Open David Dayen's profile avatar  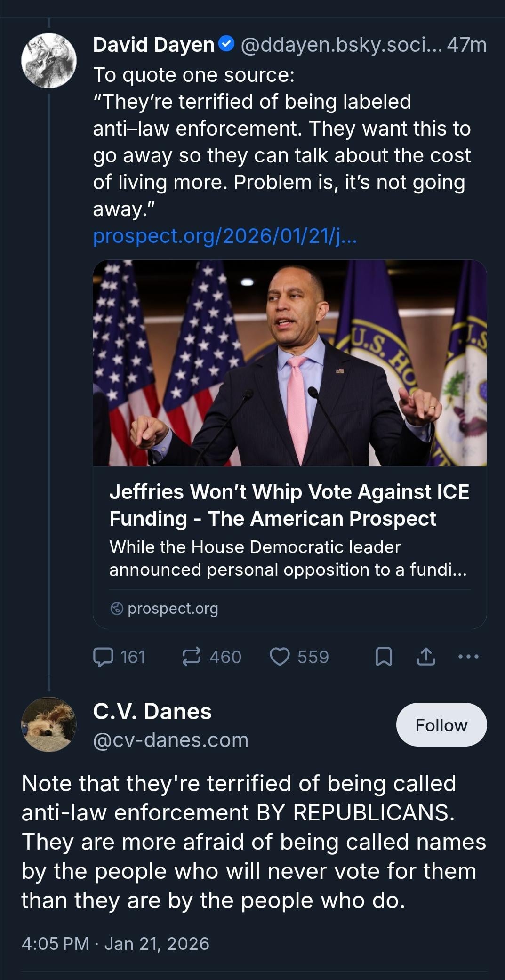49,61
